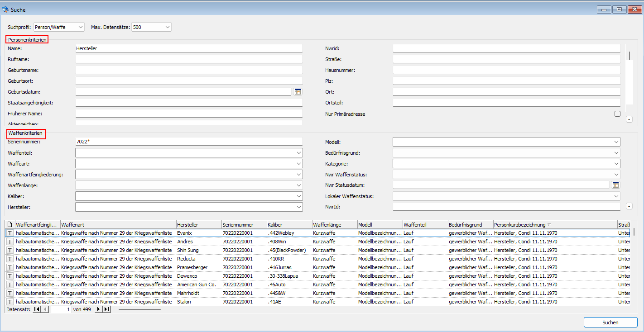Viewport: 644px width, 332px height.
Task: Click the document icon in the grid header
Action: click(x=10, y=224)
